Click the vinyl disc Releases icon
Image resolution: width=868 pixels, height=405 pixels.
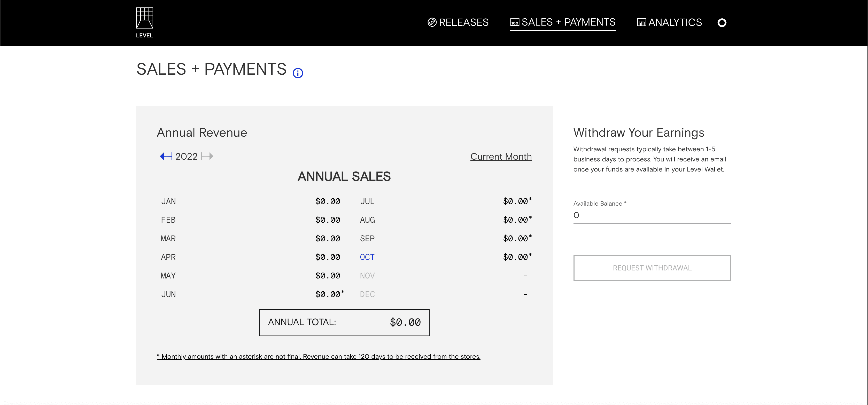432,22
